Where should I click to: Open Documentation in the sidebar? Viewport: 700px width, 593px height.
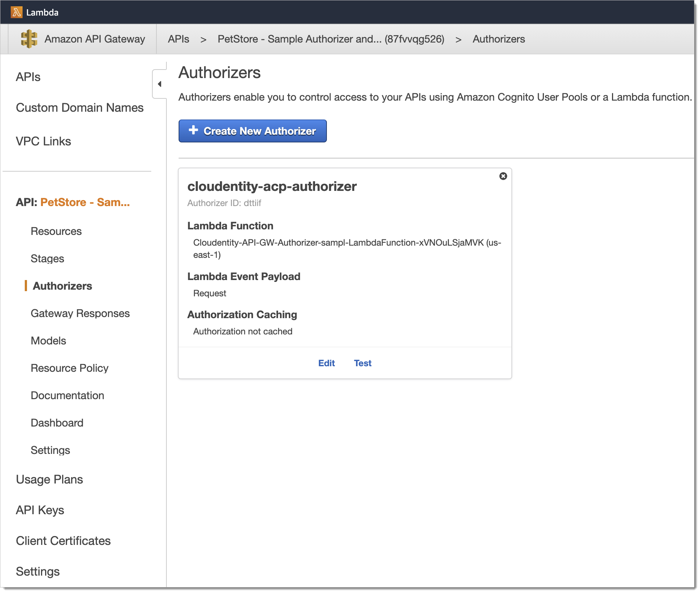[67, 395]
